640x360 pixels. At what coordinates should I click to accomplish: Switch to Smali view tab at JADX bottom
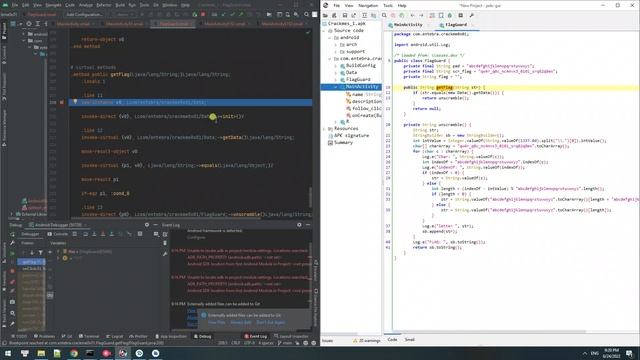click(409, 340)
